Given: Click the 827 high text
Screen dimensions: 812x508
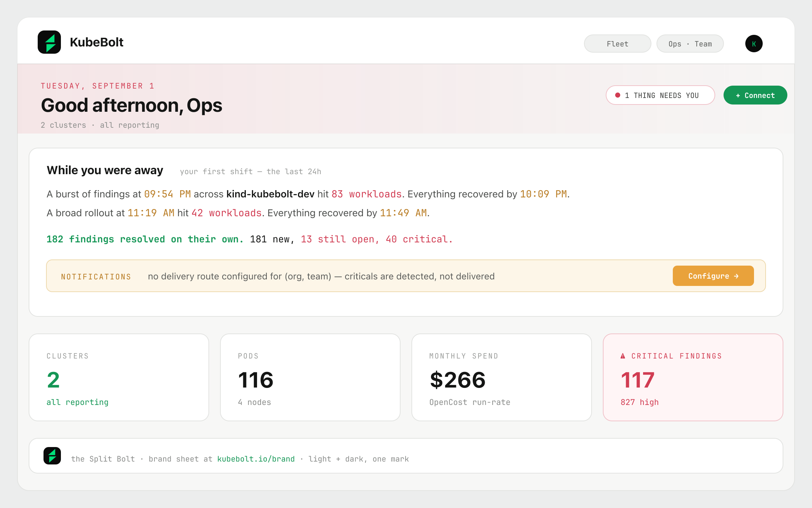Looking at the screenshot, I should (639, 402).
